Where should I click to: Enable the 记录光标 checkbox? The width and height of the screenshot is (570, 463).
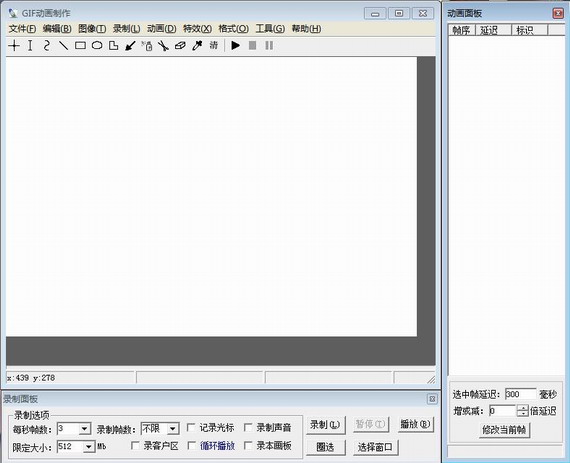(x=191, y=427)
